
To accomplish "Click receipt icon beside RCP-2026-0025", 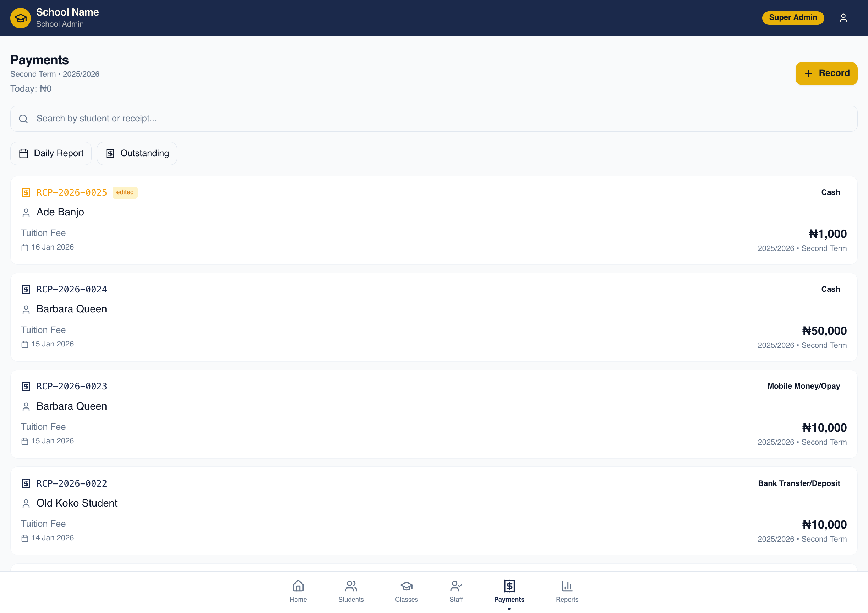I will pyautogui.click(x=26, y=193).
